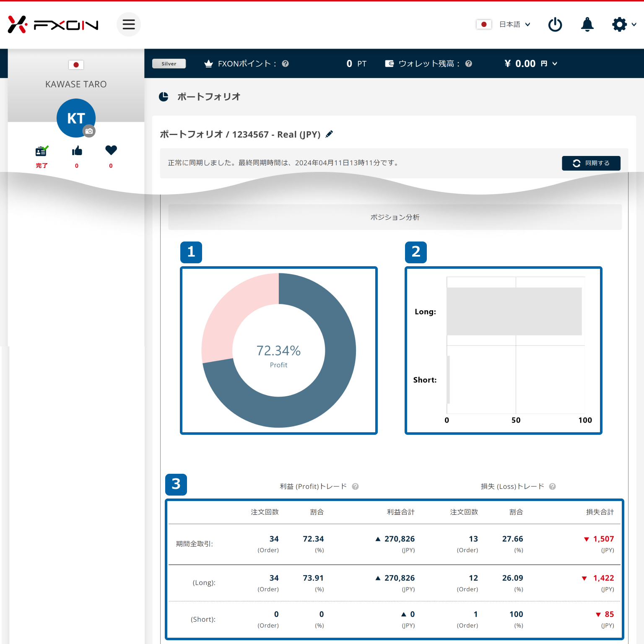Viewport: 644px width, 644px height.
Task: Click the FXON logo
Action: (x=53, y=25)
